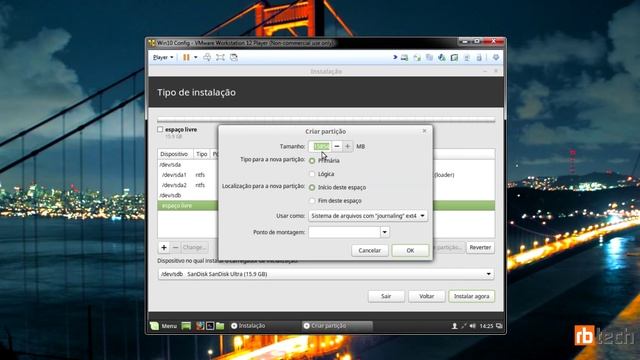
Task: Click the last device icon in VMware toolbar
Action: [480, 58]
